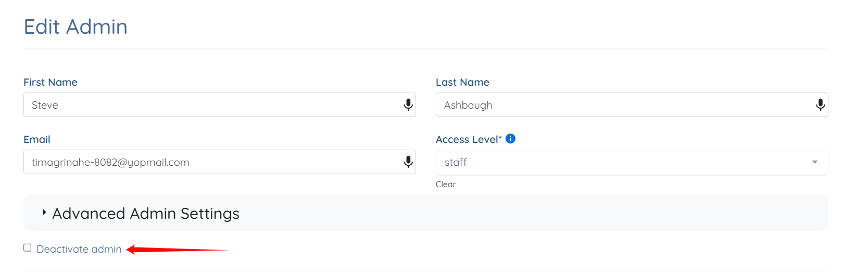This screenshot has width=868, height=275.
Task: Click the red arrow pointing at Deactivate admin
Action: 177,250
